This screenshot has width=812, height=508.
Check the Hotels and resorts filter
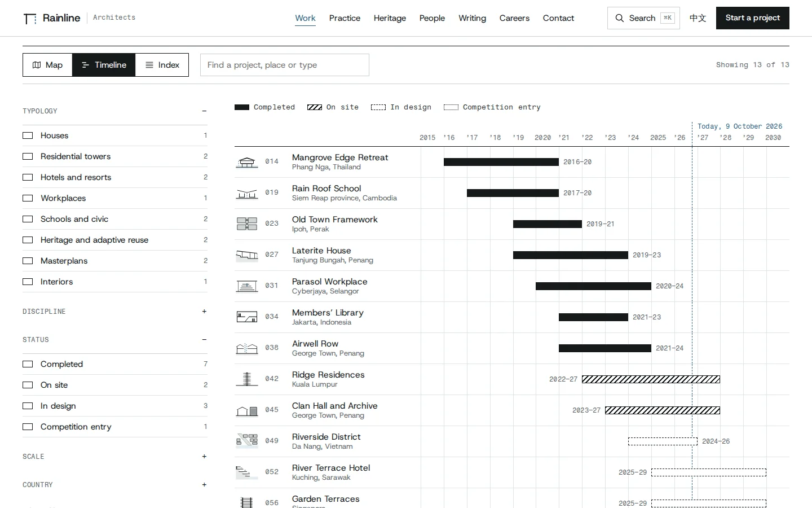28,177
